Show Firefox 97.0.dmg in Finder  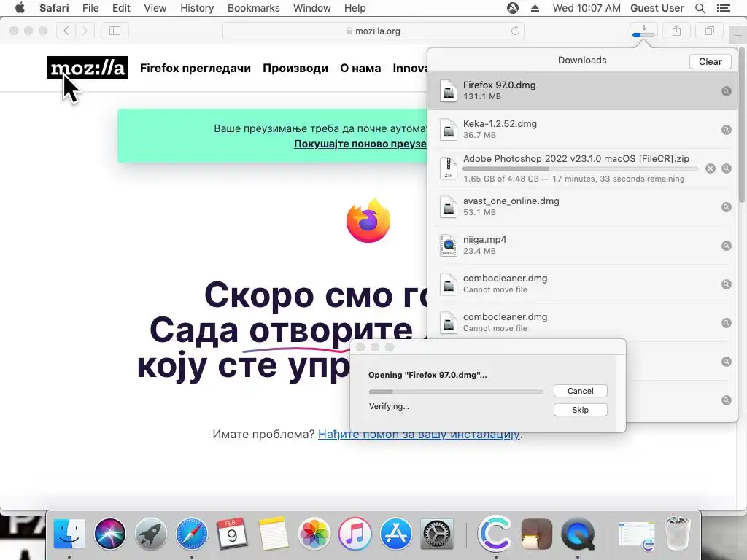(726, 91)
